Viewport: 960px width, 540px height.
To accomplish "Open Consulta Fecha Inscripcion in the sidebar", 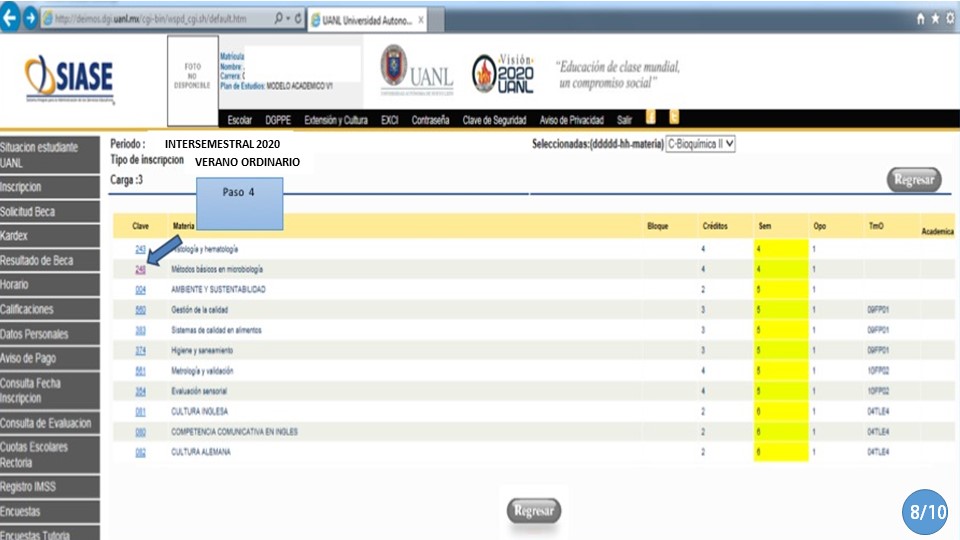I will [50, 391].
